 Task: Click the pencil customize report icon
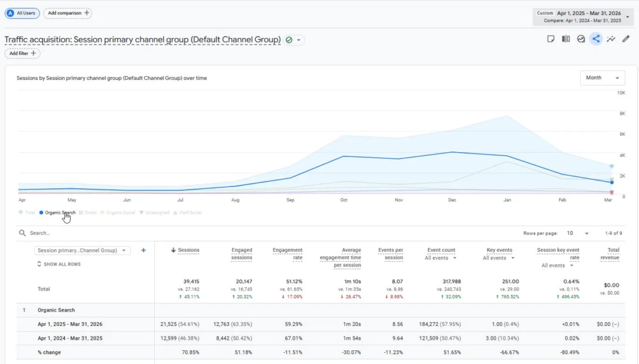pyautogui.click(x=625, y=39)
